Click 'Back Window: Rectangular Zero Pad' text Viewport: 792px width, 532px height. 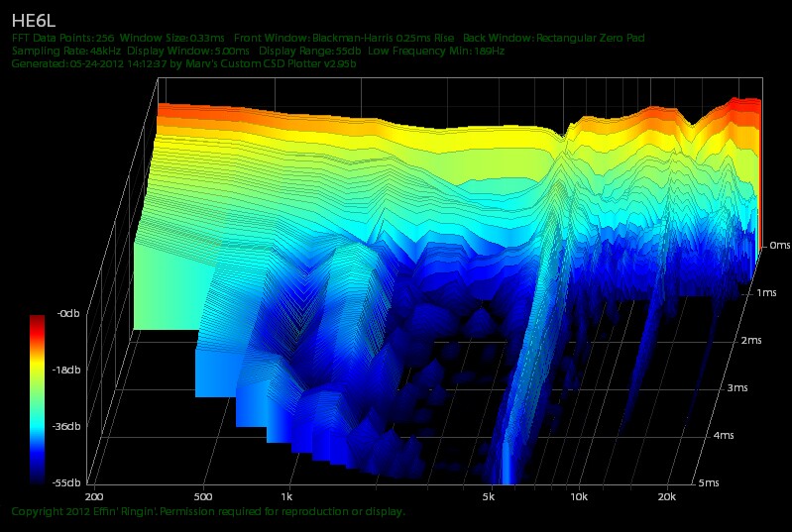pos(553,38)
